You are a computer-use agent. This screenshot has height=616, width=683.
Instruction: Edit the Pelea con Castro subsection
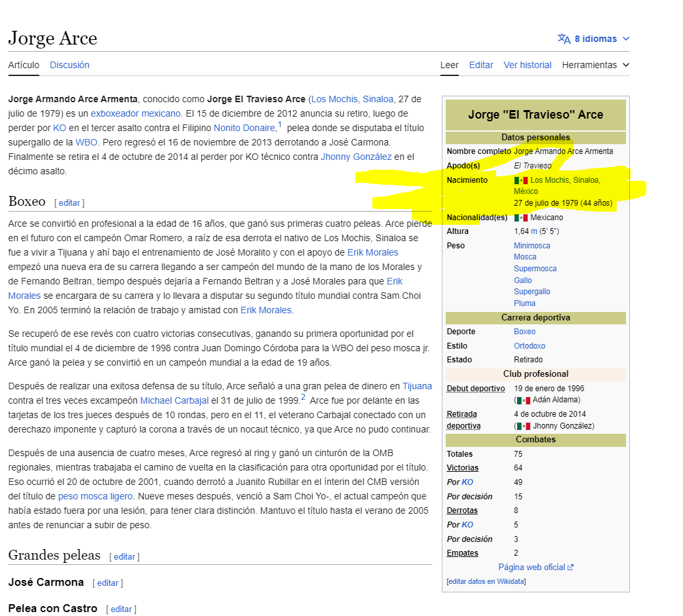(x=121, y=609)
